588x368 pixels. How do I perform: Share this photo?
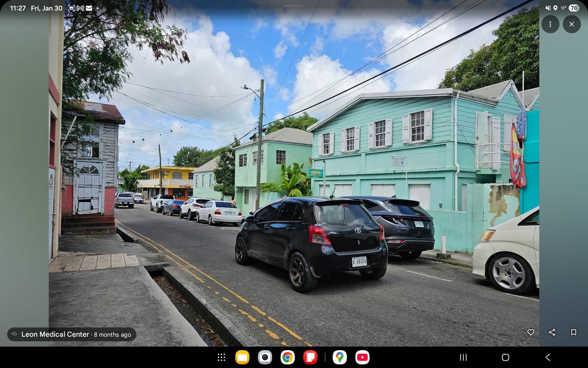click(552, 332)
